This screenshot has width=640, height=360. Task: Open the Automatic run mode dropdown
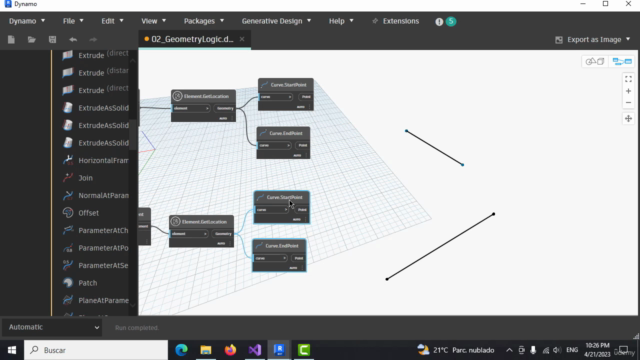pos(52,327)
